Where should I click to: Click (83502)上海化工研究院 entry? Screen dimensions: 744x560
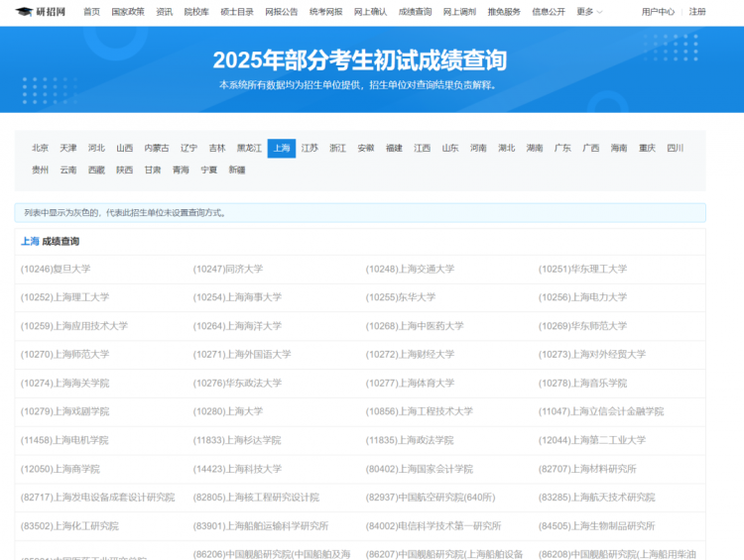[69, 526]
